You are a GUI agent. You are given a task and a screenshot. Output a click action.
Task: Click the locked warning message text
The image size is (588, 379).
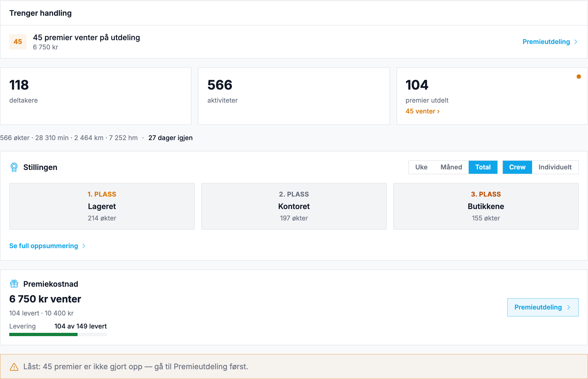point(136,367)
